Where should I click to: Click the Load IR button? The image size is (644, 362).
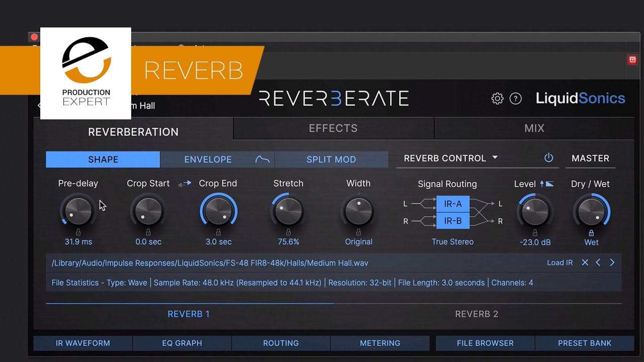pos(560,262)
